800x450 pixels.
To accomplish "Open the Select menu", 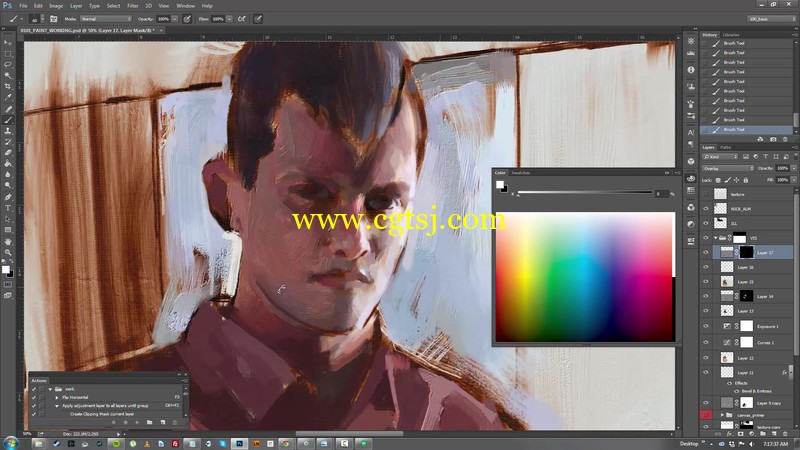I will (113, 6).
